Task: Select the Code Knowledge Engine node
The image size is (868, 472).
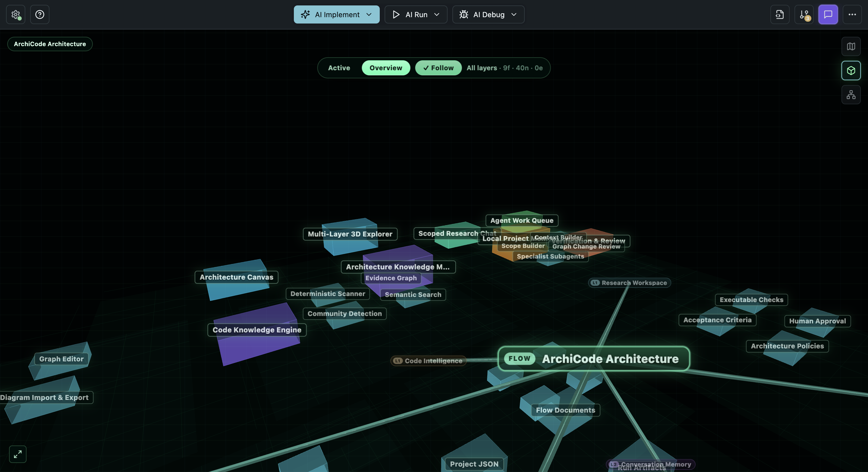Action: pos(257,330)
